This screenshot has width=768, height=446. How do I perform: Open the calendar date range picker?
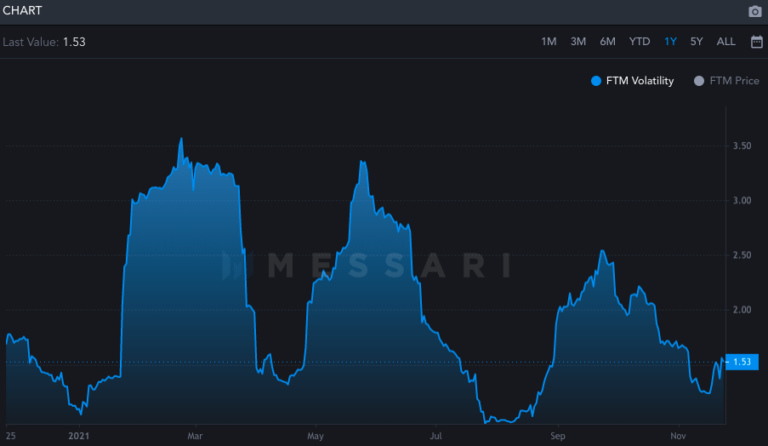pyautogui.click(x=756, y=41)
